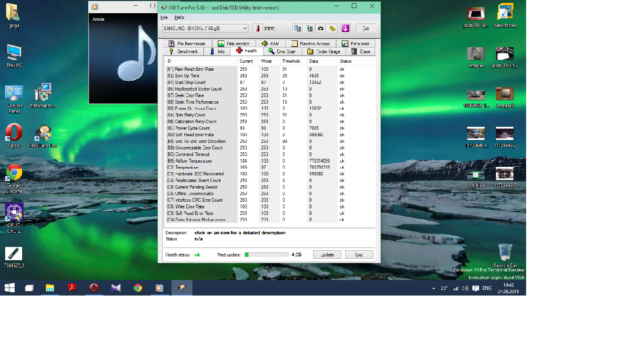The width and height of the screenshot is (644, 362).
Task: Open Recycle Bin on the desktop
Action: click(505, 252)
